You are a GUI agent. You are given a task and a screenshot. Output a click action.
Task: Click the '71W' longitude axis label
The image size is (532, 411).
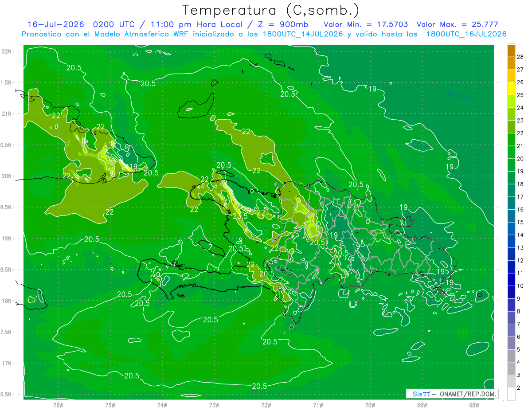point(318,405)
